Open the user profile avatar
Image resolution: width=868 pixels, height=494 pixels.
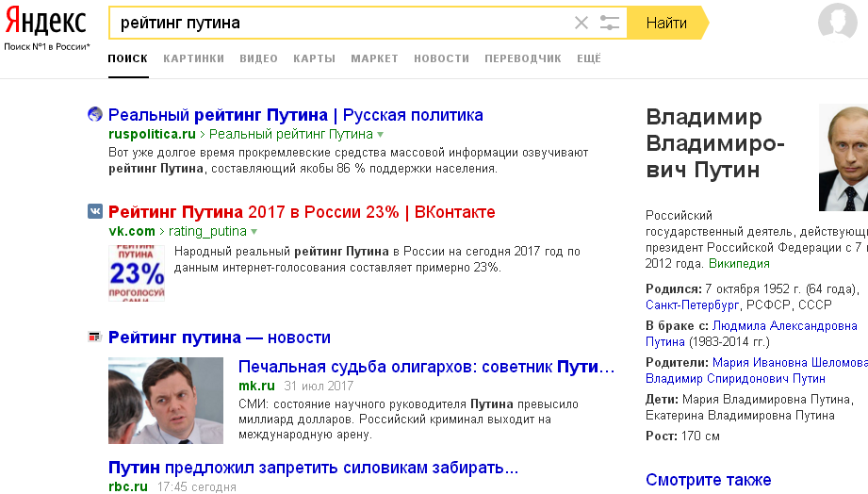838,22
